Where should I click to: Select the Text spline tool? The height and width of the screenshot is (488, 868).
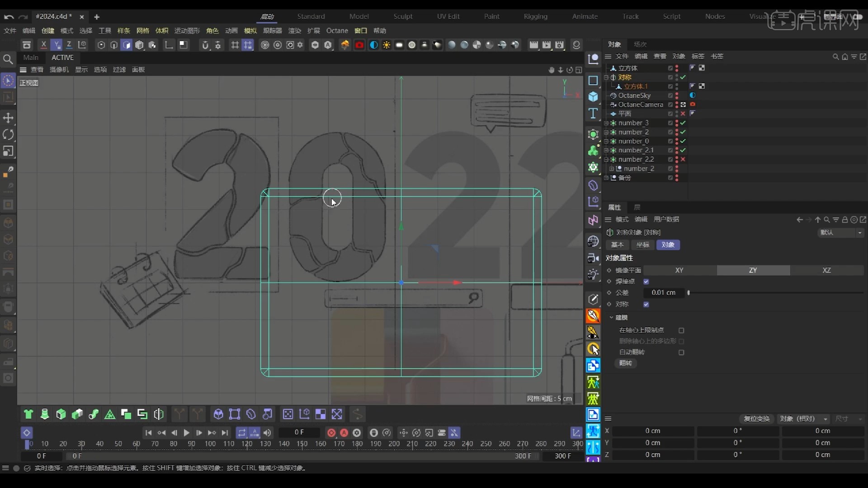pos(593,113)
